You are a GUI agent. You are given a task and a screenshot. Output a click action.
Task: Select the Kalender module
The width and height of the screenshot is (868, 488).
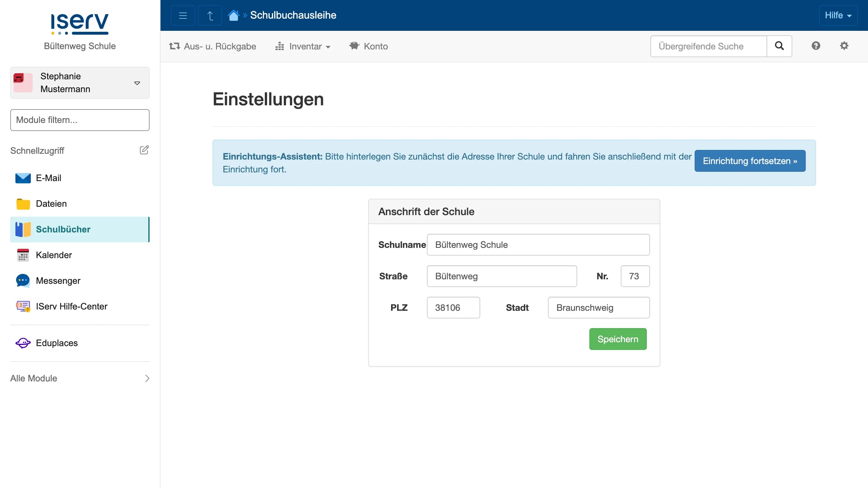(54, 255)
